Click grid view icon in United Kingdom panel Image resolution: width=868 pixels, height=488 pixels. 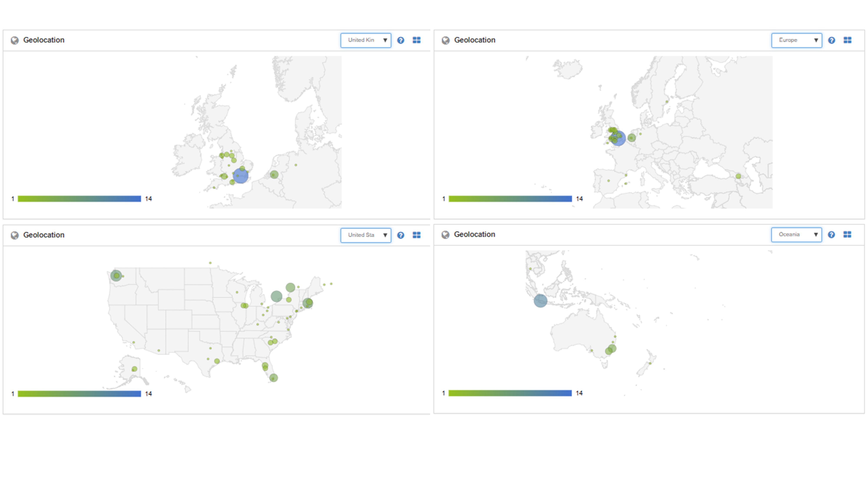416,40
